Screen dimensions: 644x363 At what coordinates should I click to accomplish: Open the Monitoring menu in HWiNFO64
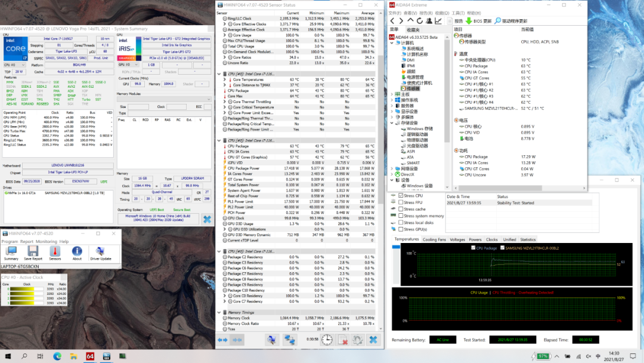tap(47, 242)
